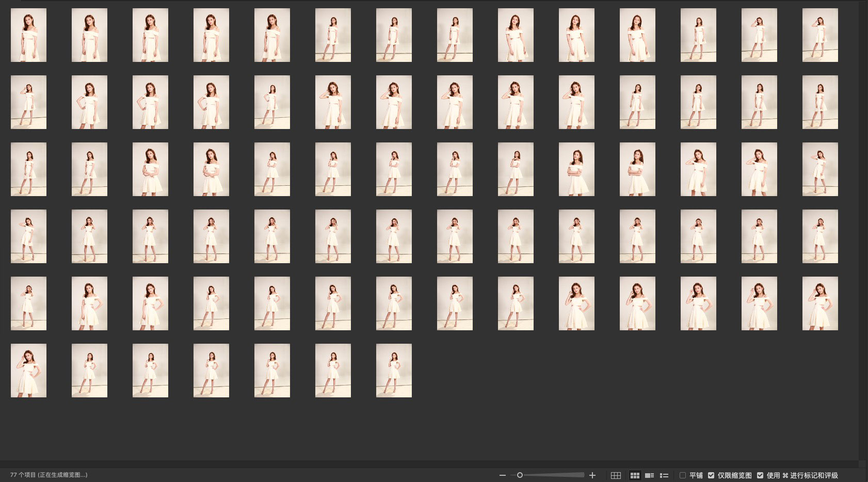This screenshot has height=482, width=868.
Task: Select the last thumbnail in the fourth row
Action: coord(820,236)
